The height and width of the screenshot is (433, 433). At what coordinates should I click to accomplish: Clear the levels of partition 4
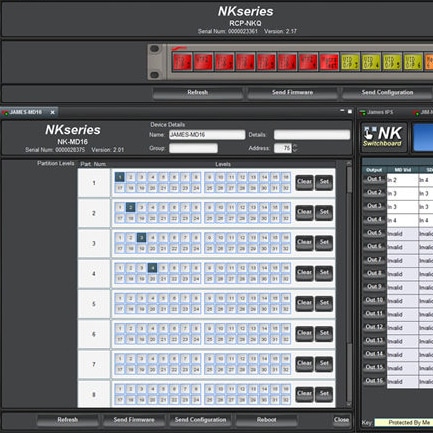click(304, 273)
